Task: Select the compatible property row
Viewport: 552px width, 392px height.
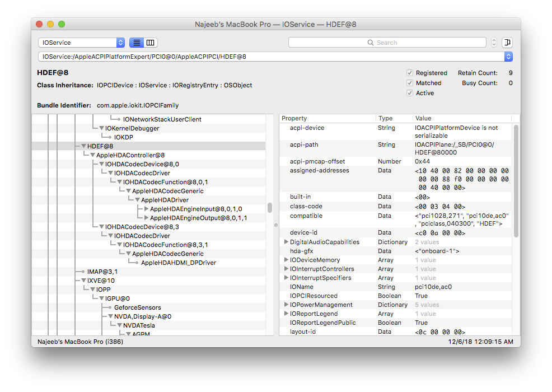Action: pos(396,220)
